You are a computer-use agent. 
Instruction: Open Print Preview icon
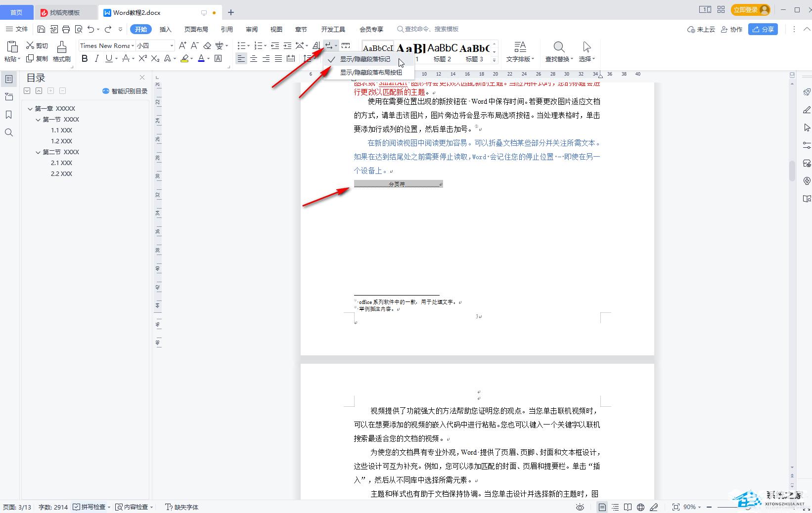coord(78,29)
